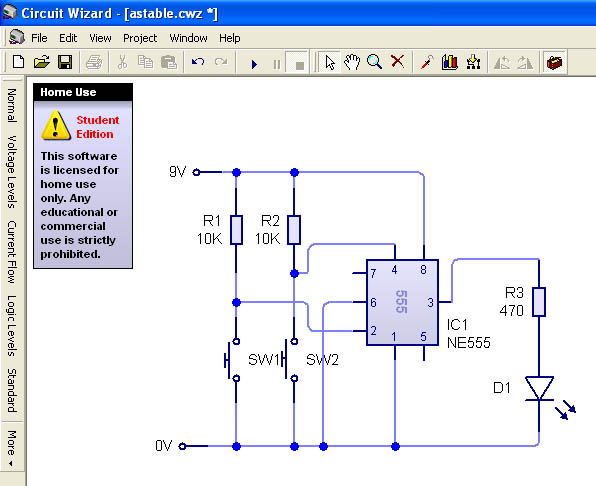Switch to Voltage Levels view tab
The width and height of the screenshot is (596, 486).
(12, 172)
